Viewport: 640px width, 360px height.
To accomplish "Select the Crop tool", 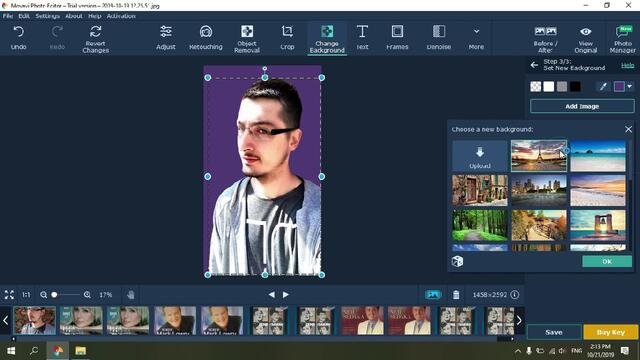I will coord(287,38).
